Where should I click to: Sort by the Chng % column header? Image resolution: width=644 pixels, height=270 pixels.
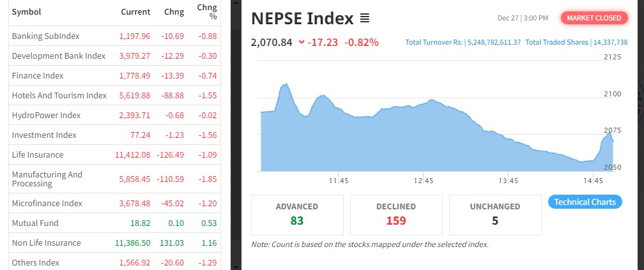(x=207, y=11)
